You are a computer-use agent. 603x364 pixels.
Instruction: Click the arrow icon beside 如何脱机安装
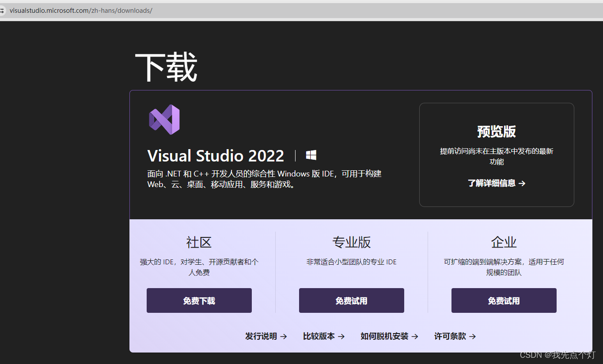[416, 336]
